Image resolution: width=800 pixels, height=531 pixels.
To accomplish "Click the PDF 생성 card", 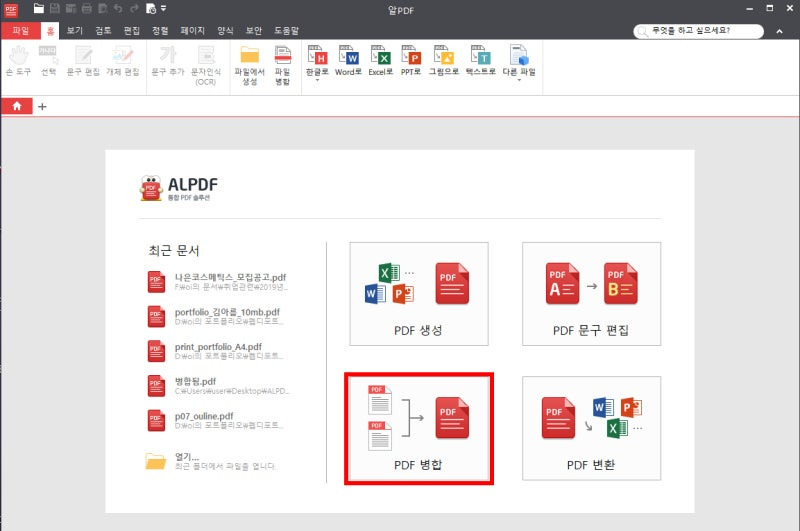I will [419, 294].
